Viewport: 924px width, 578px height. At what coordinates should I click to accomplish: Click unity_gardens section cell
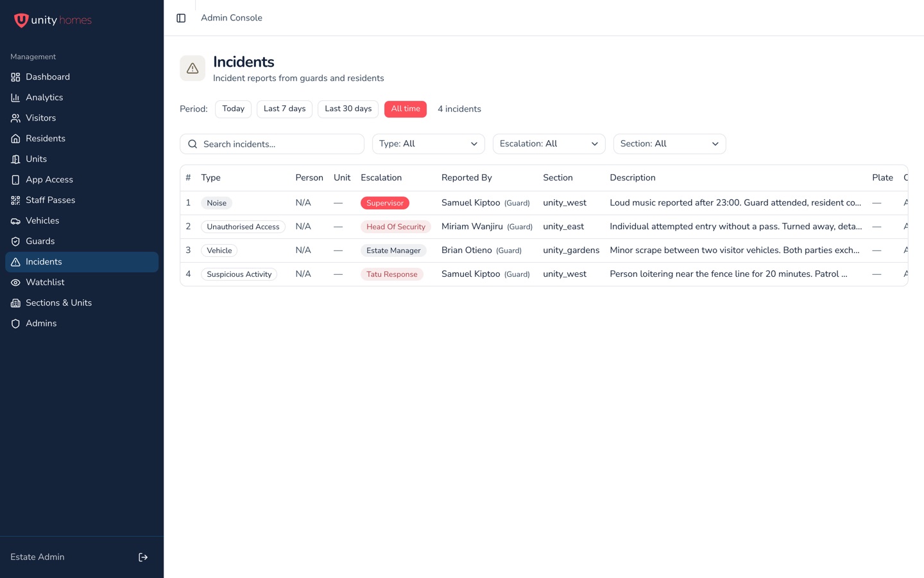(571, 250)
